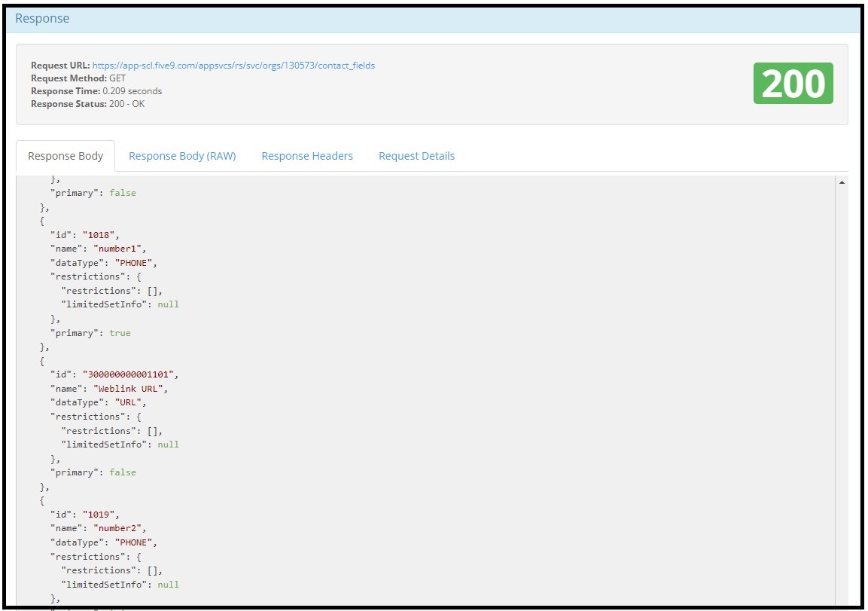Select the "1019" id value
868x611 pixels.
(99, 515)
